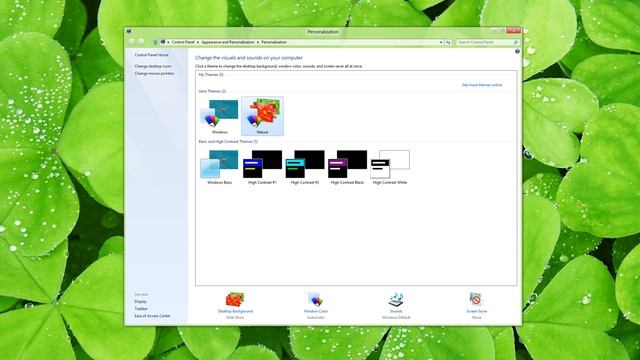Open Sounds settings icon
The image size is (640, 360).
396,300
